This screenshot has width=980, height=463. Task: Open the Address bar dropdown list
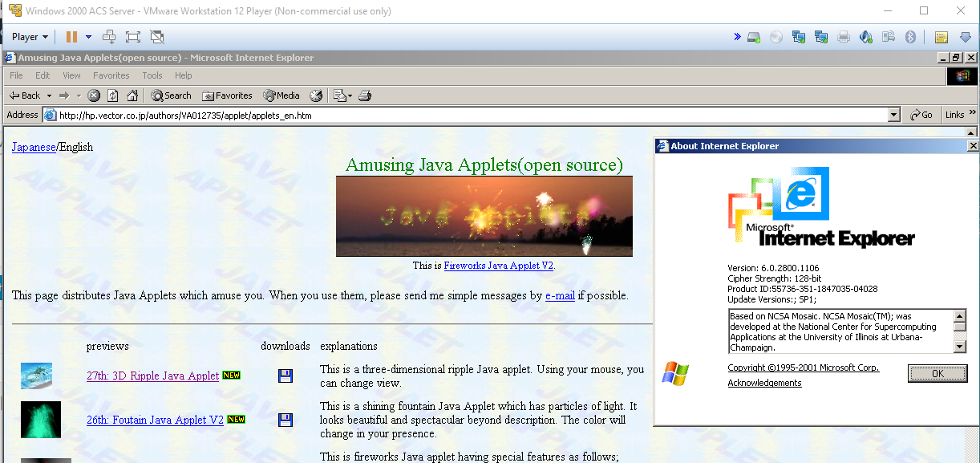[x=894, y=114]
